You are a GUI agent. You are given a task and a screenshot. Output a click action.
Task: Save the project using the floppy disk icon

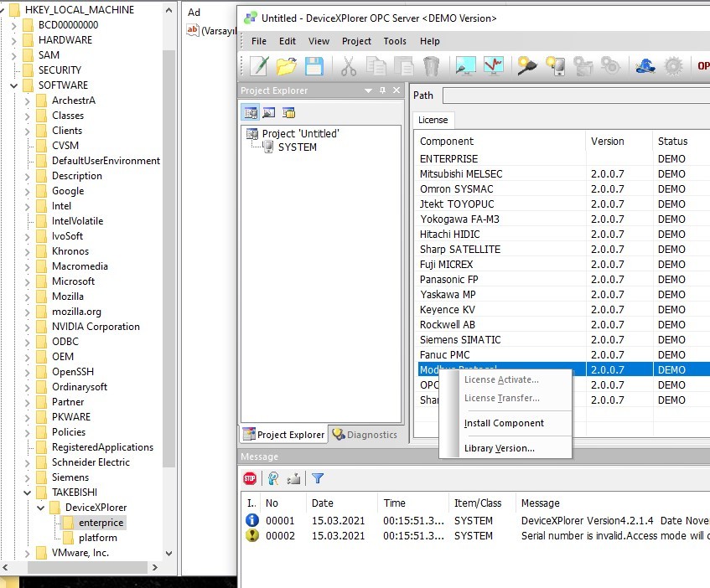click(x=314, y=66)
